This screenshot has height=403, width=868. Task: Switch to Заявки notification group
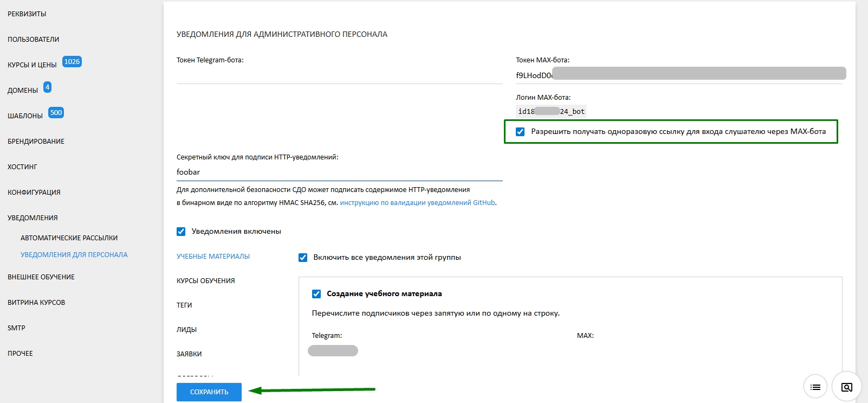(x=189, y=354)
